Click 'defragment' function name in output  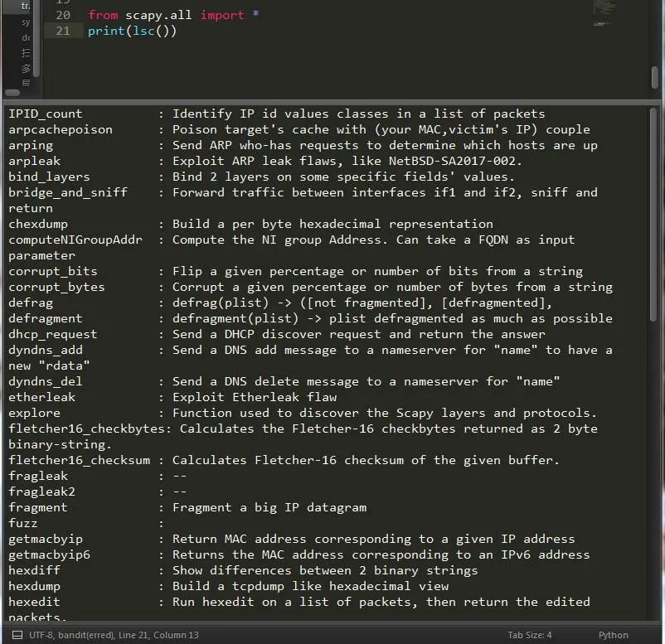(x=46, y=318)
